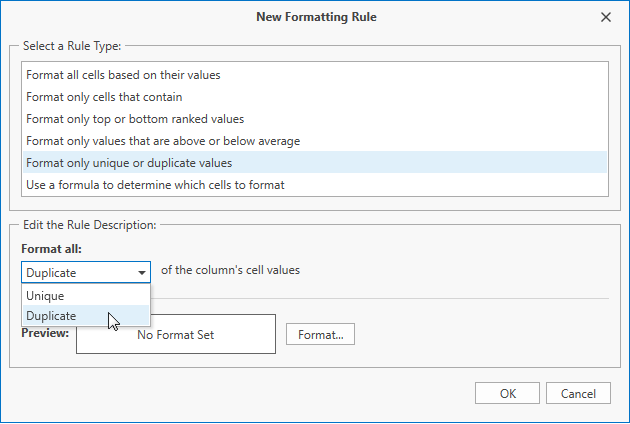The image size is (630, 424).
Task: Click the 'New Formatting Rule' title text
Action: tap(316, 17)
